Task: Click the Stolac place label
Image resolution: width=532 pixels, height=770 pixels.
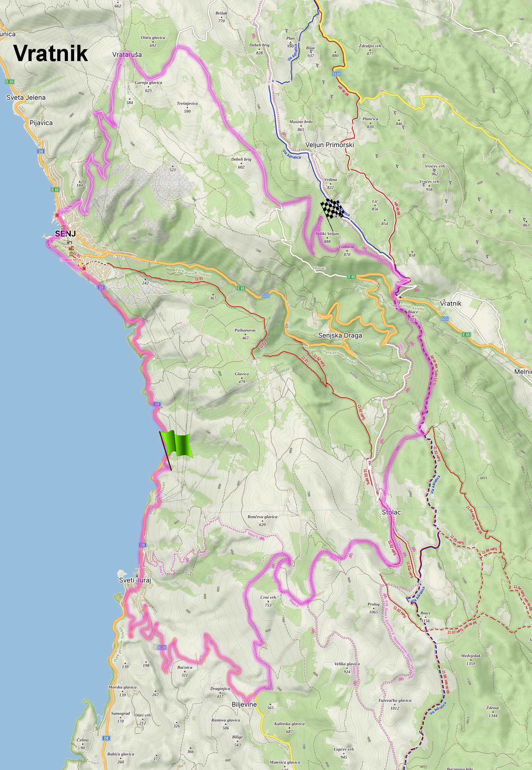Action: [391, 512]
